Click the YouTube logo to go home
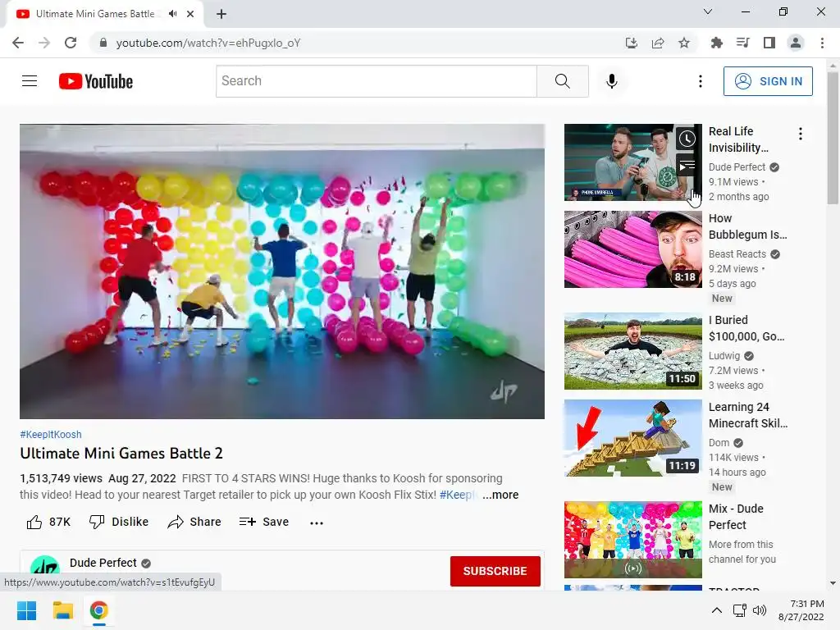 tap(96, 81)
